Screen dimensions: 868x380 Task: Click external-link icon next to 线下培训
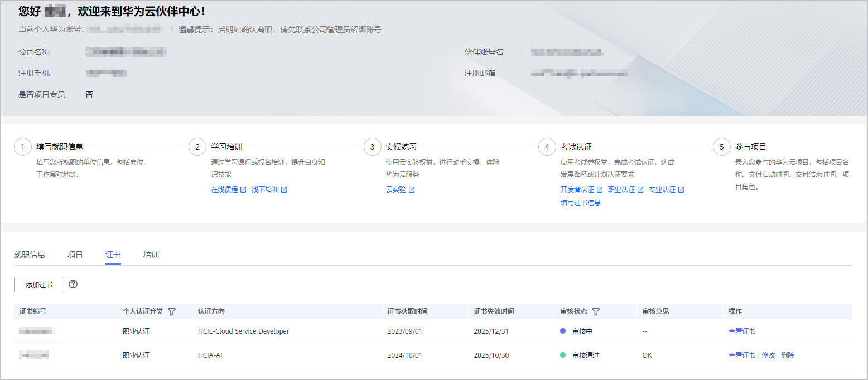tap(284, 190)
